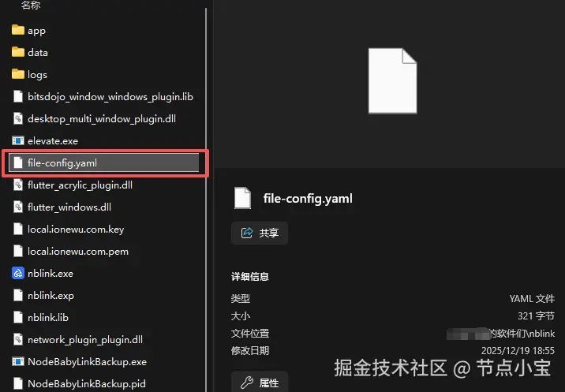Image resolution: width=565 pixels, height=392 pixels.
Task: Select local.ionewu.com.pem file
Action: tap(71, 251)
